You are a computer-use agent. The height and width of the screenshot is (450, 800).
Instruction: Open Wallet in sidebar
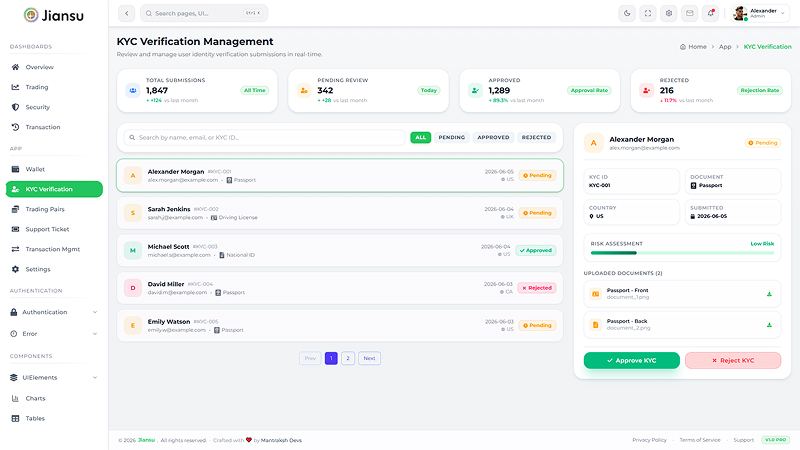tap(54, 169)
